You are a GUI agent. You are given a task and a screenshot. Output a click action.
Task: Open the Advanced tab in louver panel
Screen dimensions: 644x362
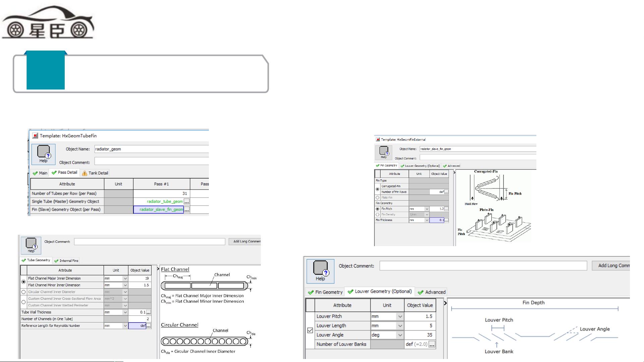click(432, 292)
